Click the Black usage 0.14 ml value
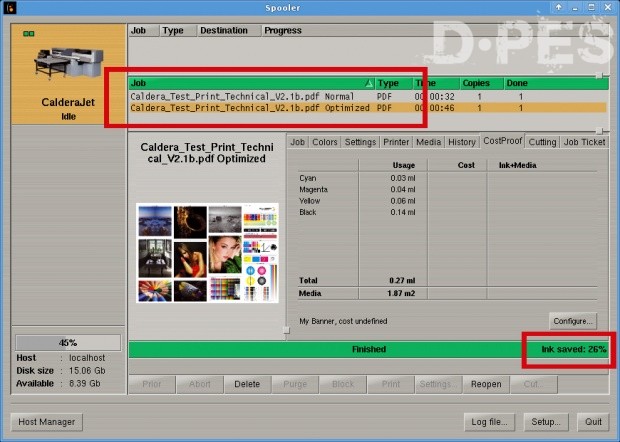This screenshot has width=620, height=442. point(403,212)
